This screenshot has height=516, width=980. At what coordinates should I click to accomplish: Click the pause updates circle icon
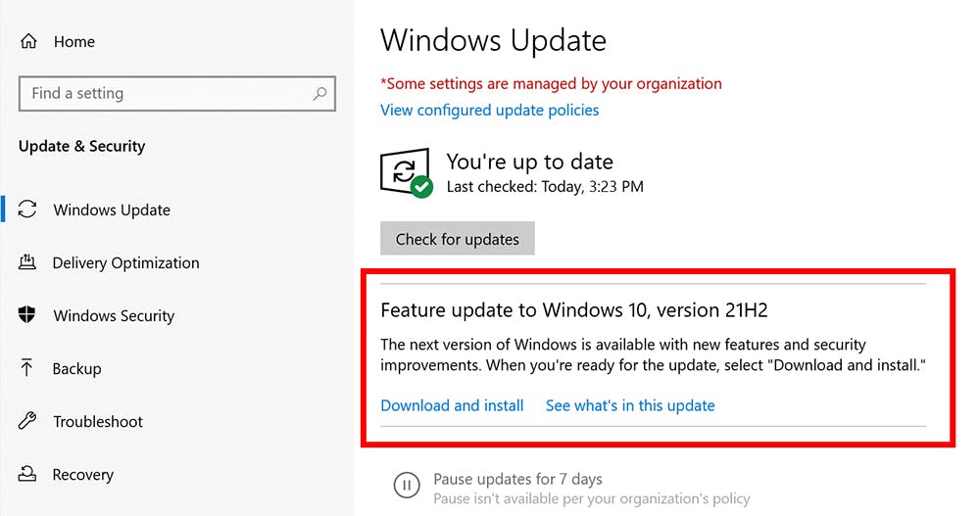(x=406, y=486)
